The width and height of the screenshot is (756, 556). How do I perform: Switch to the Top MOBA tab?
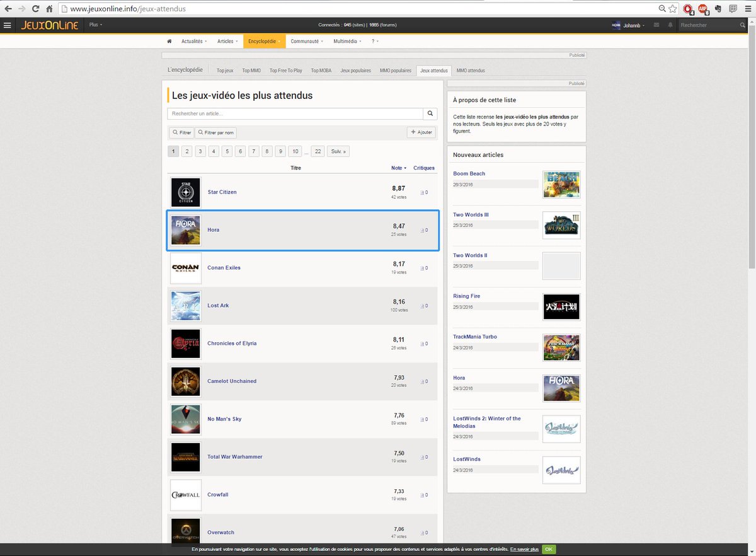[x=321, y=71]
